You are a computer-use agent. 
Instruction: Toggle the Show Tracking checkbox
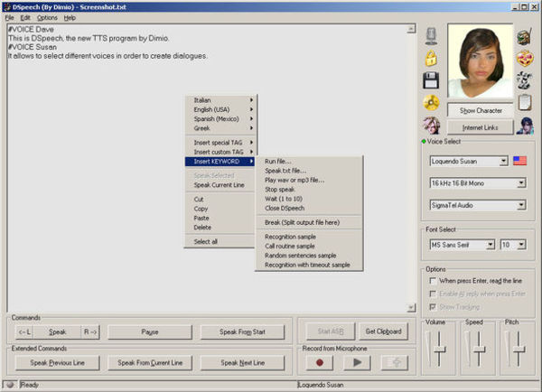pos(433,306)
